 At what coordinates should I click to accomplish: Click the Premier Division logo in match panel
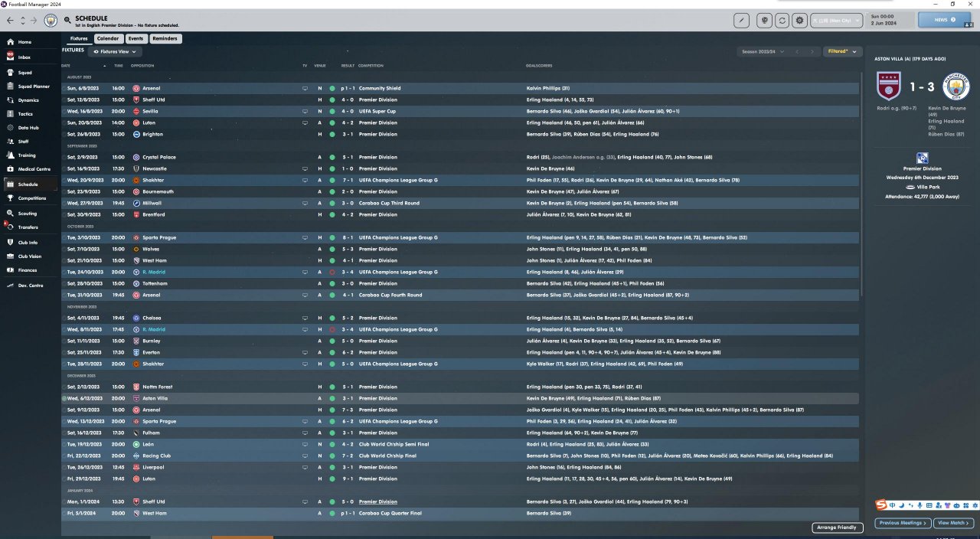coord(922,158)
